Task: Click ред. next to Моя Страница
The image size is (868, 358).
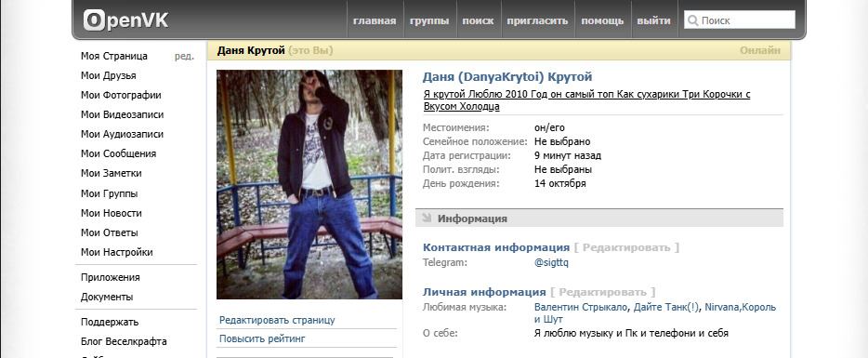Action: tap(184, 56)
